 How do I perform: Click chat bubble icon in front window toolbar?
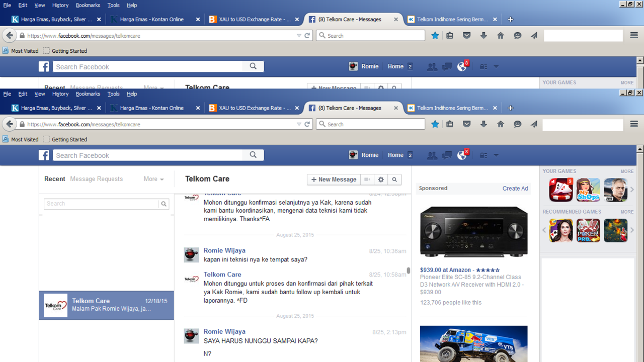point(517,124)
